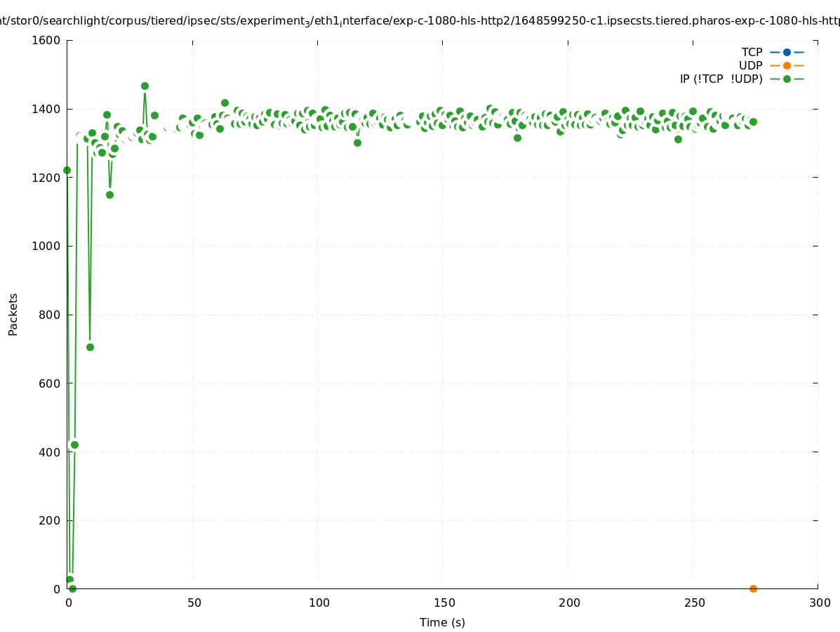
Task: Click the 1600 y-axis tick label
Action: pos(46,40)
